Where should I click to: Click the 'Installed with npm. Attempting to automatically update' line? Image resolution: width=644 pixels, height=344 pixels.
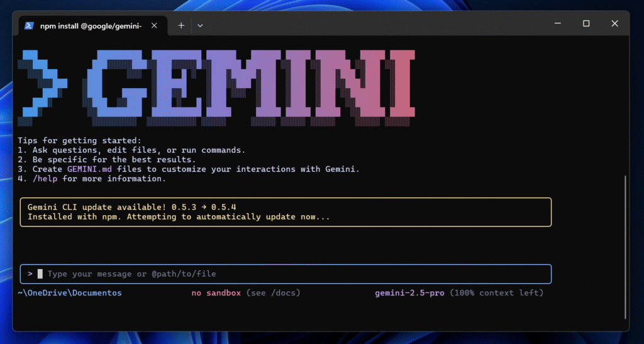click(179, 217)
